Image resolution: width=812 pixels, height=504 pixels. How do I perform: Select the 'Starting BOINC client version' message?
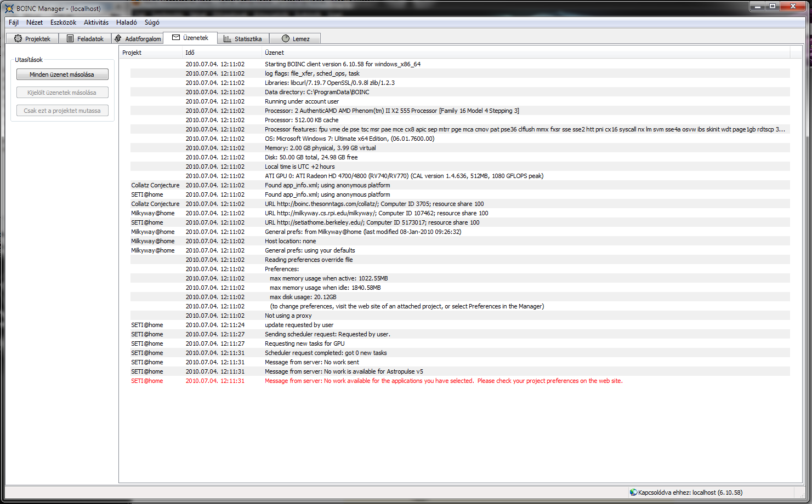[460, 64]
